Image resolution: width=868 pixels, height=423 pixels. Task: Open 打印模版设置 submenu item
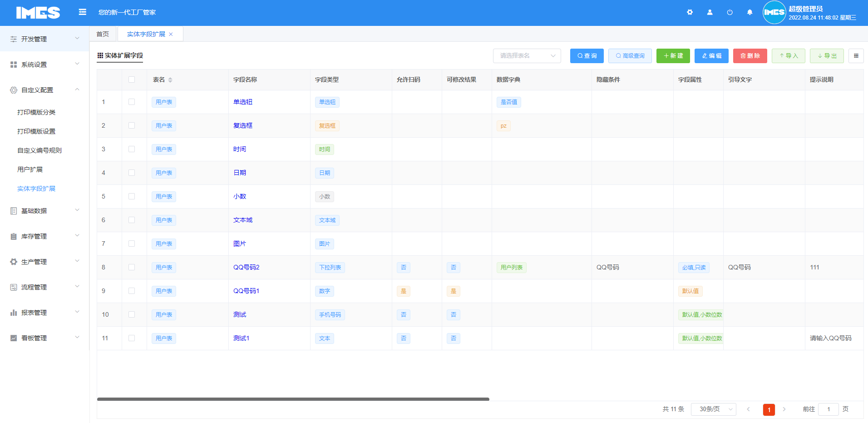(x=36, y=131)
